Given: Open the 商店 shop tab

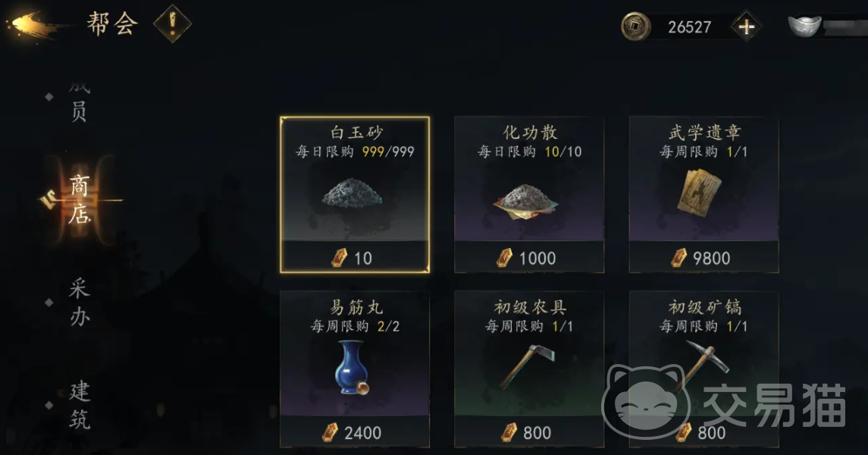Looking at the screenshot, I should click(79, 199).
